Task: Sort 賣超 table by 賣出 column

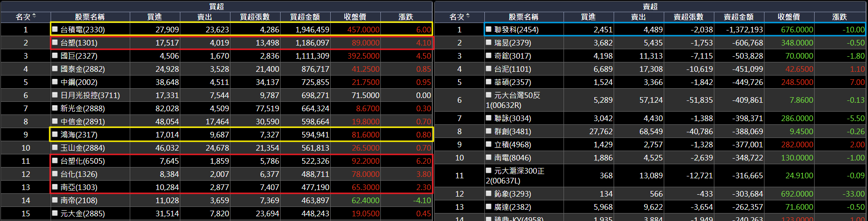Action: [x=638, y=17]
